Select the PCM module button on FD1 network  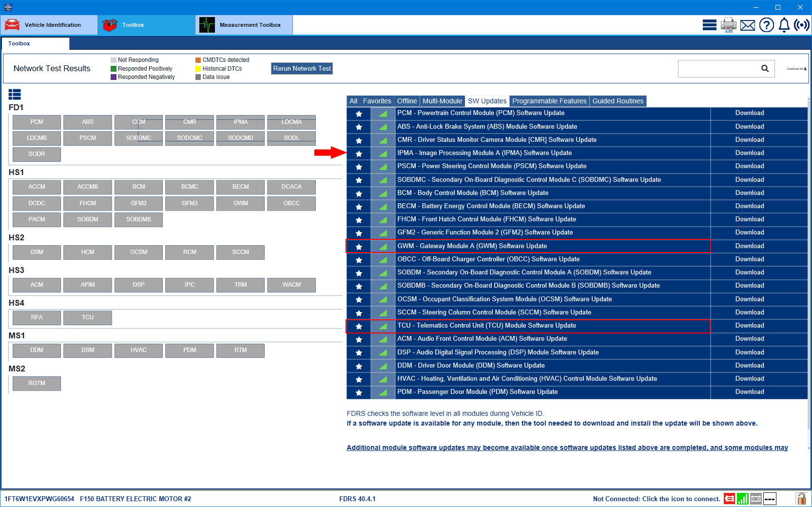tap(37, 122)
